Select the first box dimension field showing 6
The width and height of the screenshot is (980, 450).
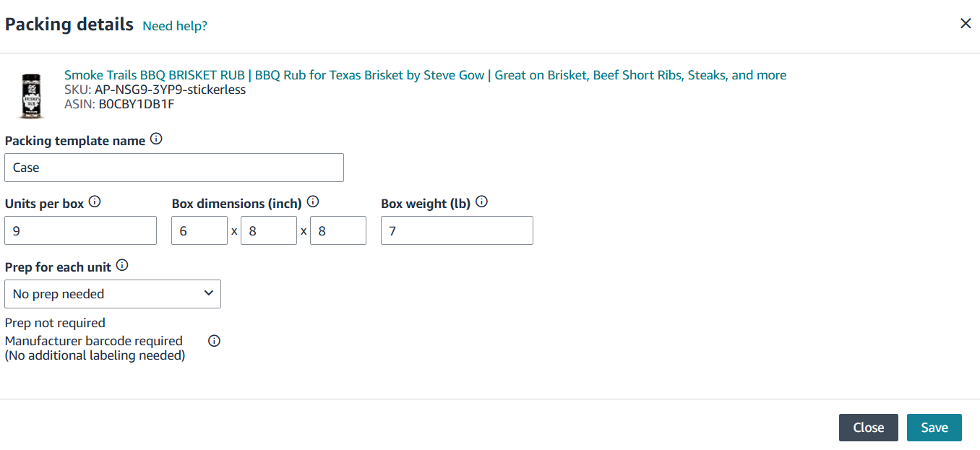pos(199,230)
